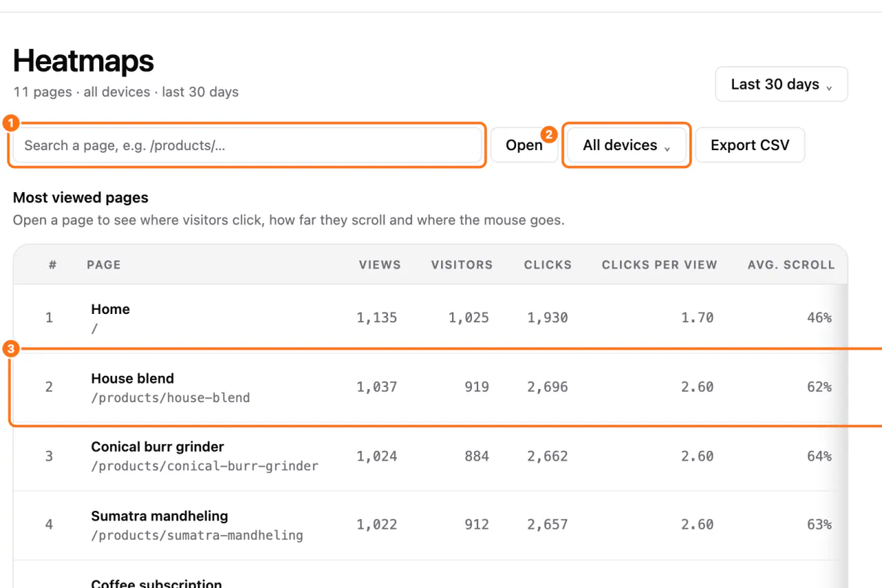
Task: Select the House blend clicks value 2,696
Action: (548, 387)
